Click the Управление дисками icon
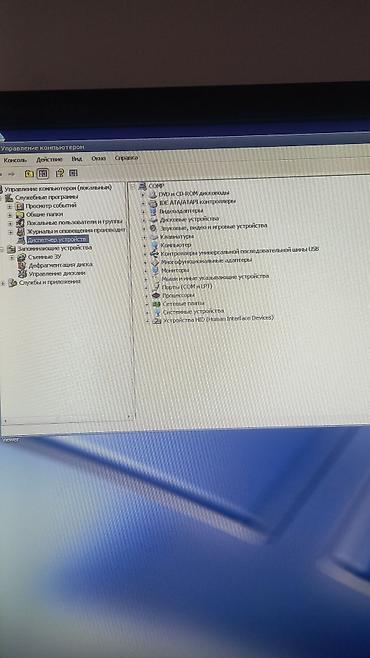Screen dimensions: 370x658 click(22, 274)
